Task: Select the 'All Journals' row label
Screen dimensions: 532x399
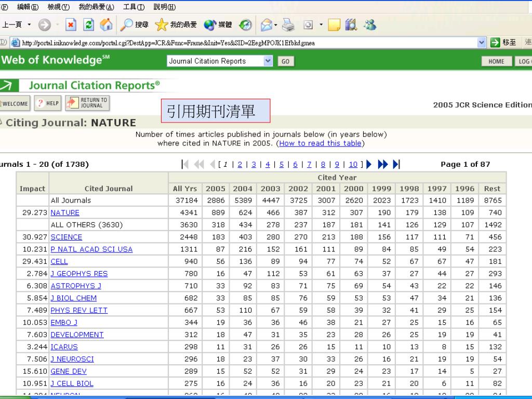Action: pyautogui.click(x=71, y=201)
